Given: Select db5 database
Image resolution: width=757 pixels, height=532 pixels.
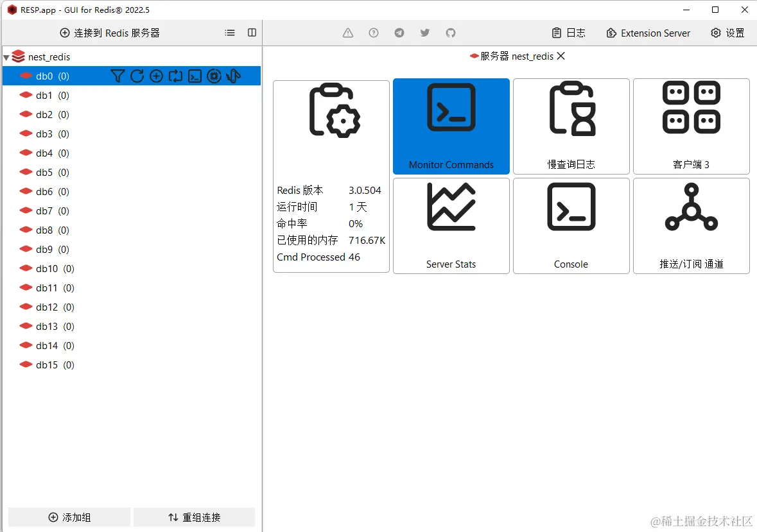Looking at the screenshot, I should [132, 173].
